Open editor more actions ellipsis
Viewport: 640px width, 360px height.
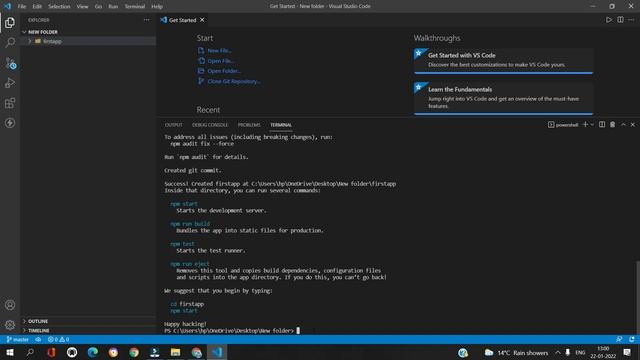pyautogui.click(x=631, y=20)
